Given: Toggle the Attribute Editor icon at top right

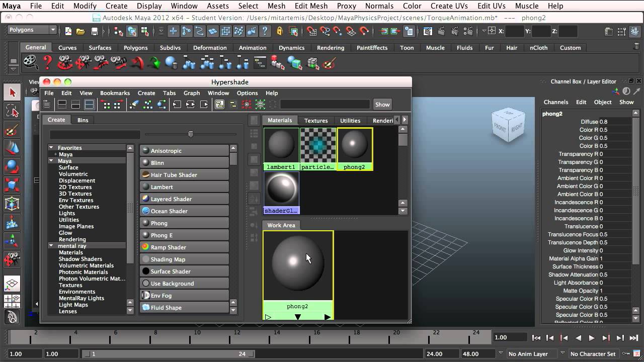Looking at the screenshot, I should click(x=609, y=31).
